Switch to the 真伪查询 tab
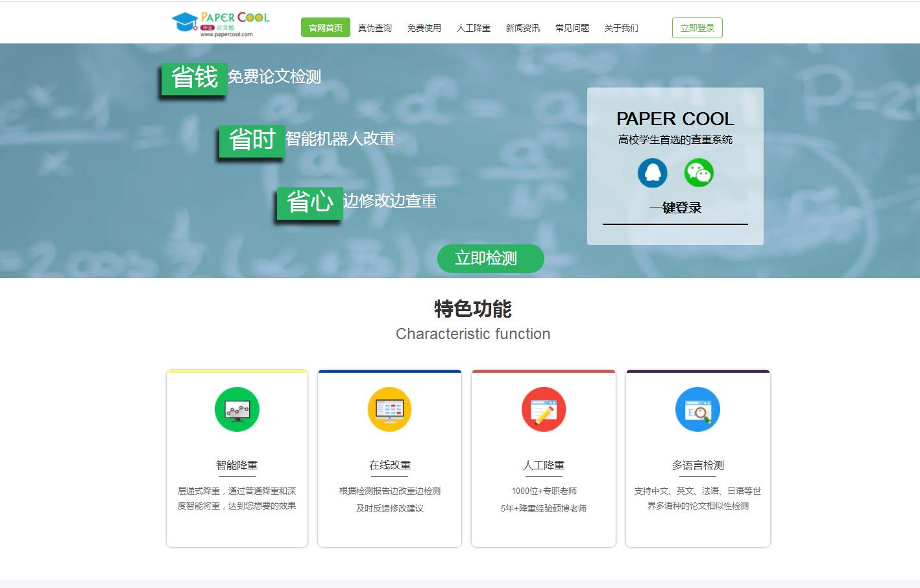 tap(376, 28)
